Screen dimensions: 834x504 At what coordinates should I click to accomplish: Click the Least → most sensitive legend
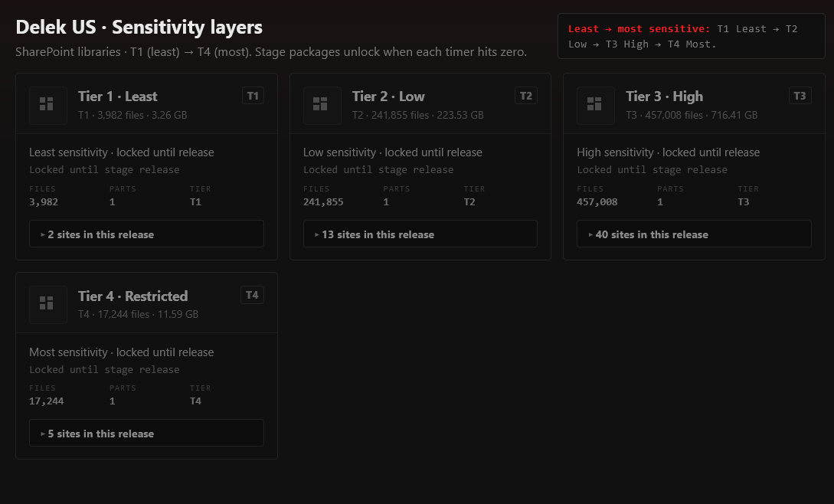[691, 36]
